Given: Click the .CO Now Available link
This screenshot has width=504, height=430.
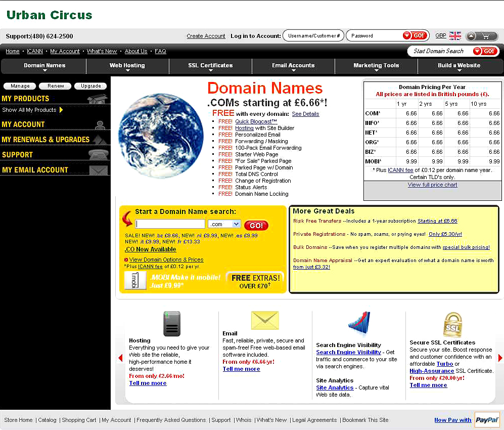Looking at the screenshot, I should tap(151, 249).
